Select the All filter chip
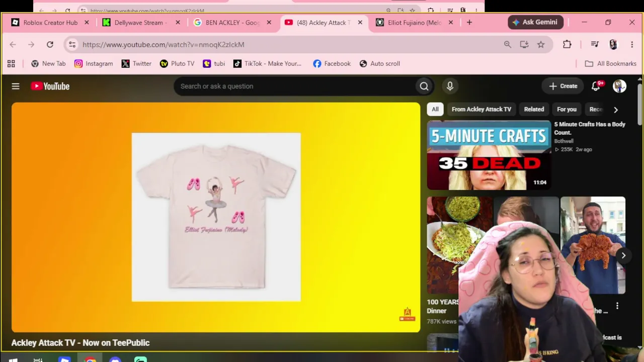This screenshot has height=362, width=644. click(x=435, y=110)
